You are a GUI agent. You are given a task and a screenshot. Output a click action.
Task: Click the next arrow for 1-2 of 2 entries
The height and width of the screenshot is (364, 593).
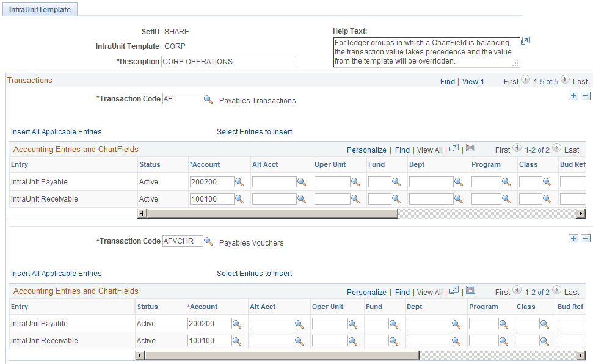[556, 148]
